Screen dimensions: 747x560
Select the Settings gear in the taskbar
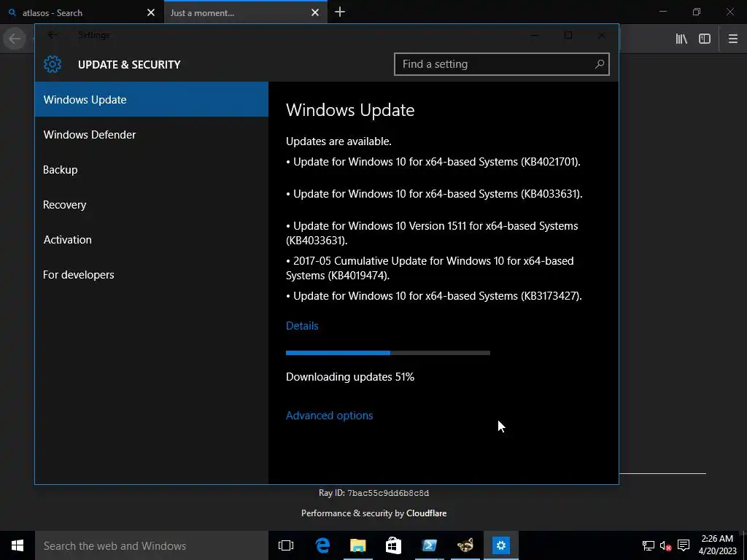click(x=500, y=545)
